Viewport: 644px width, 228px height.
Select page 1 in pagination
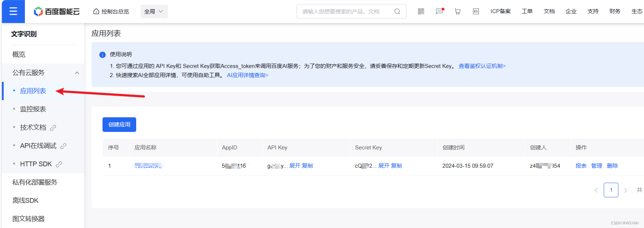[611, 190]
